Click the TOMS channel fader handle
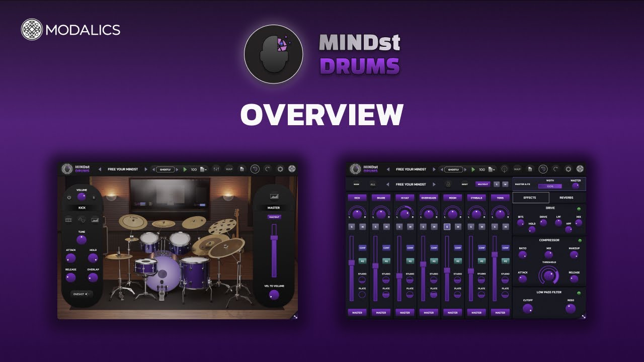Image resolution: width=644 pixels, height=362 pixels. [x=494, y=254]
